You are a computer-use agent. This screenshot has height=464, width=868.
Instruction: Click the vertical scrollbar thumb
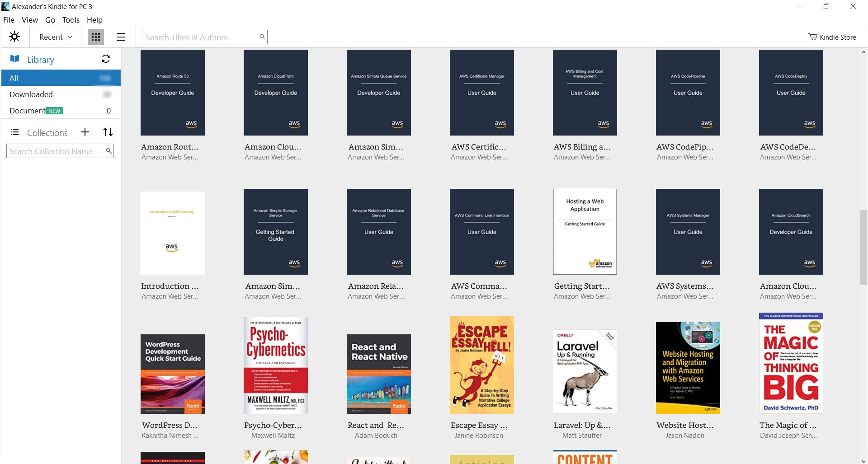coord(863,248)
